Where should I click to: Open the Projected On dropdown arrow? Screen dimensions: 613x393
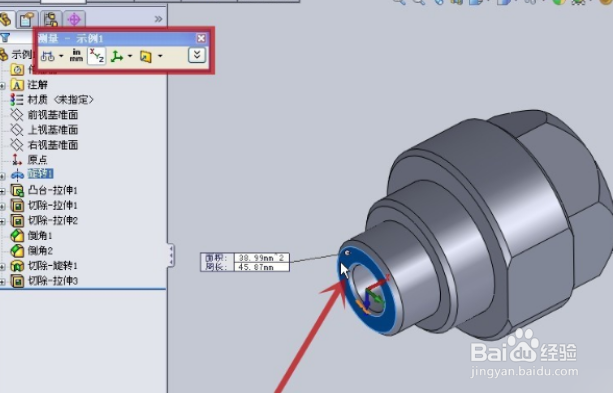pyautogui.click(x=160, y=56)
